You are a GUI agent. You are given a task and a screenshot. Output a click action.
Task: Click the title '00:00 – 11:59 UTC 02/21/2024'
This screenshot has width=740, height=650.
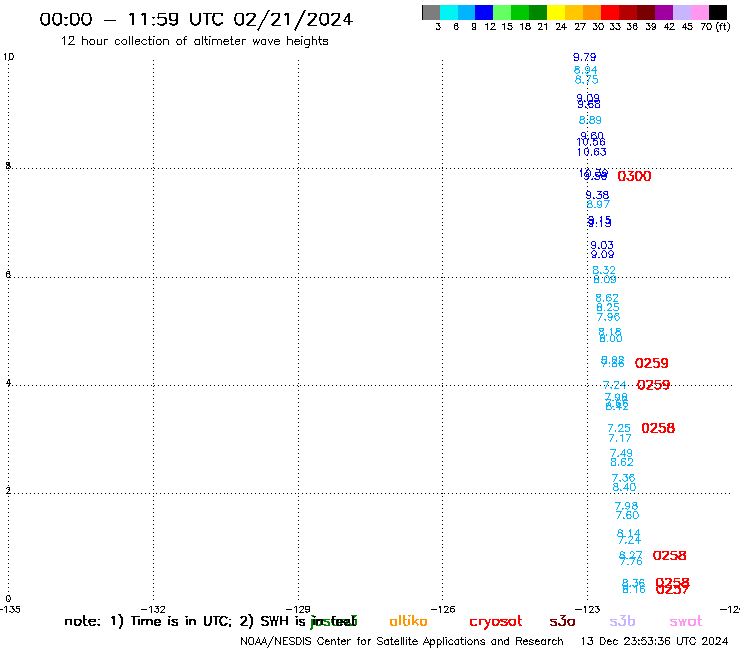(196, 19)
